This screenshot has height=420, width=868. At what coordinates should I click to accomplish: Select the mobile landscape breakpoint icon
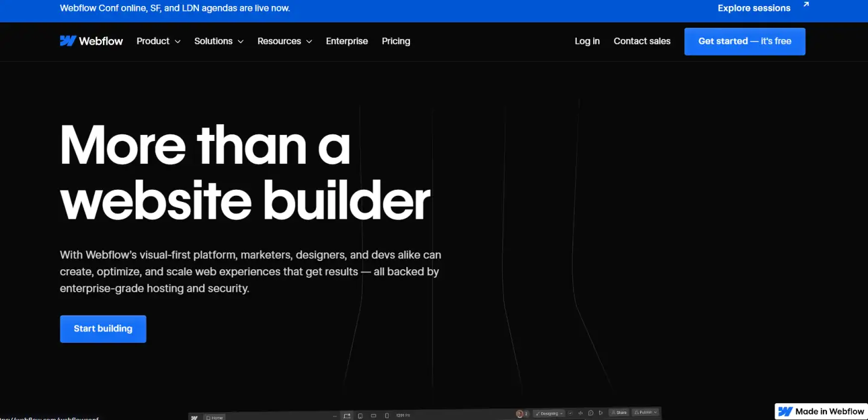tap(374, 415)
